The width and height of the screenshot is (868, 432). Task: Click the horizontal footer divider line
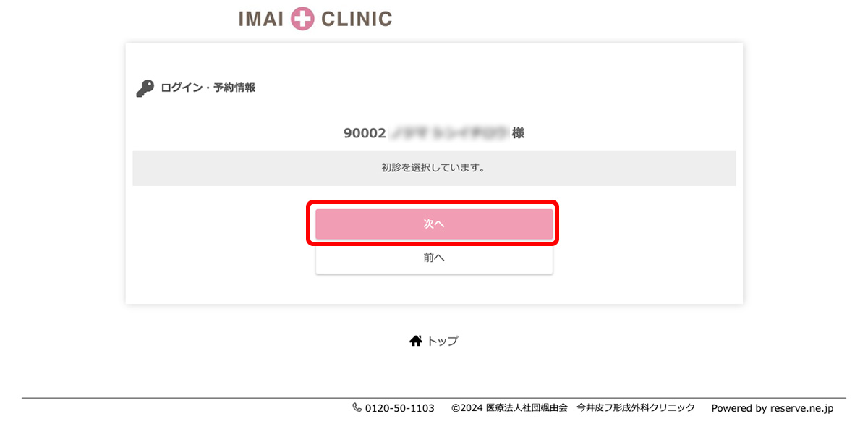[434, 398]
